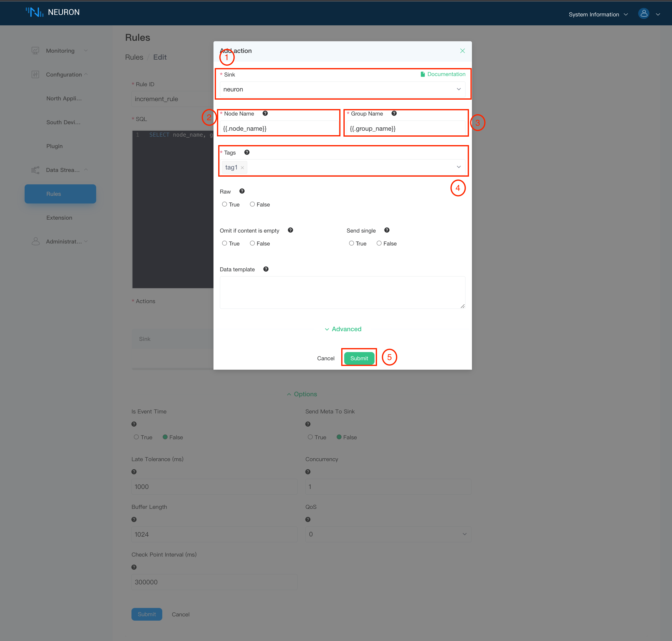Click the Check Point Interval input
This screenshot has width=672, height=641.
[214, 582]
